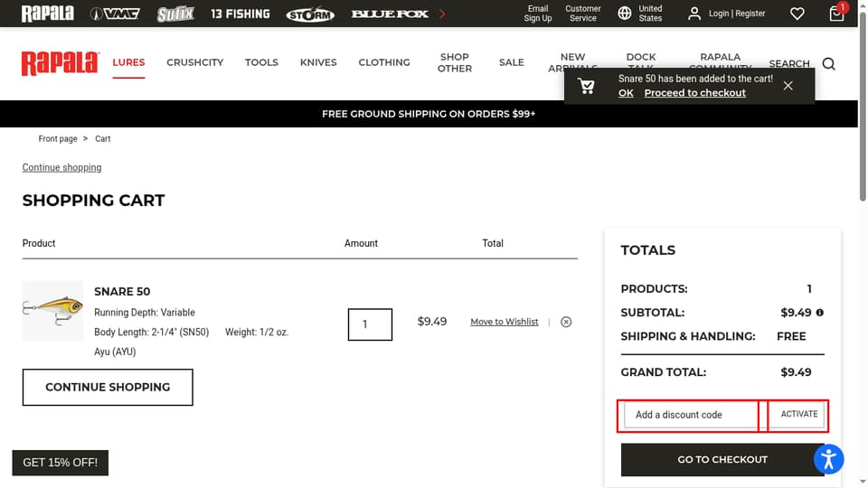
Task: Open the Customer Service link
Action: (x=583, y=14)
